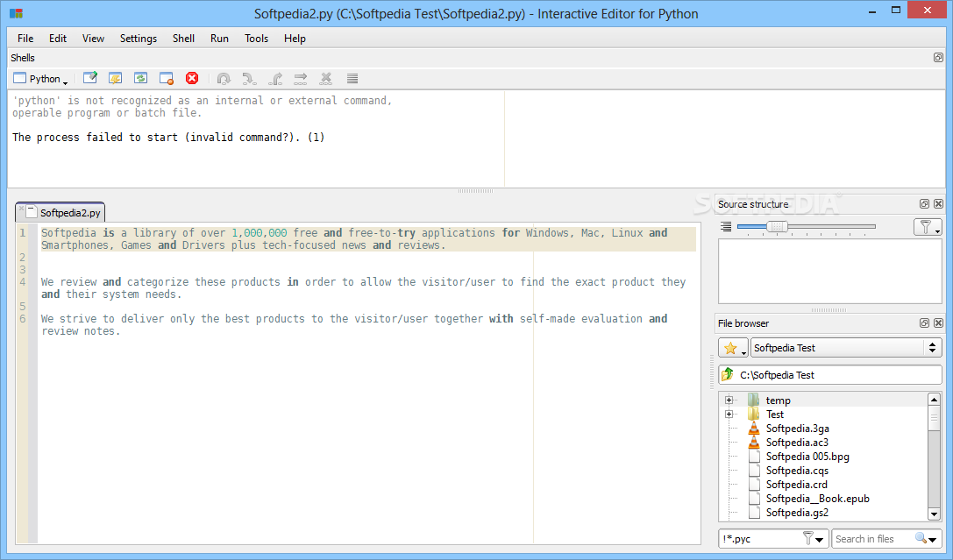Click the Stop debugging X icon
This screenshot has height=560, width=953.
pos(326,78)
